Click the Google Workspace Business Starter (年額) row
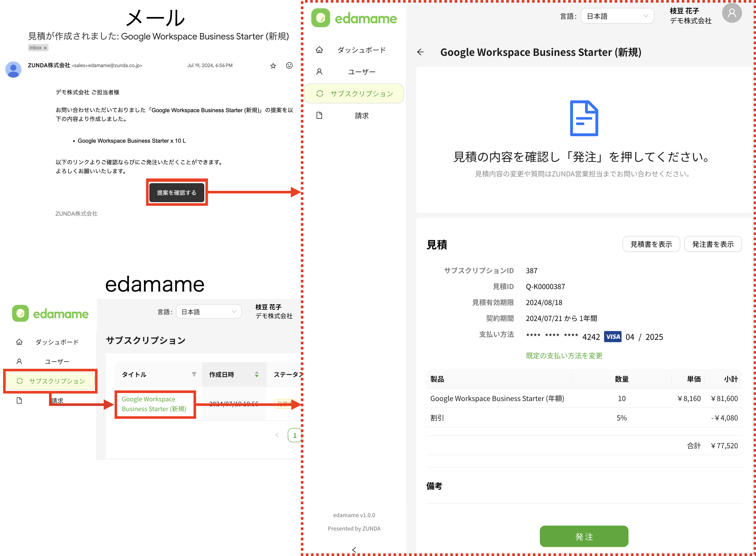 pos(584,398)
